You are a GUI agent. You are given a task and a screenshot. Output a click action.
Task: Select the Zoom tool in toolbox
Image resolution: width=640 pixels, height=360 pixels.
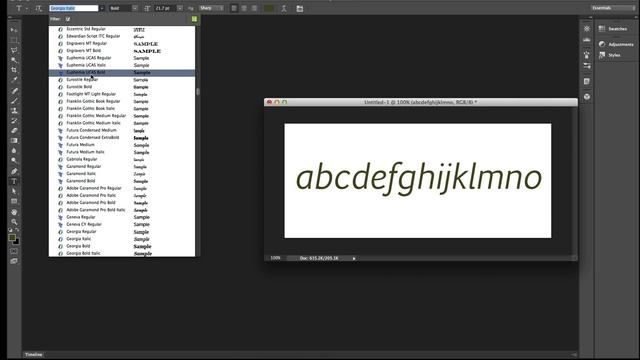coord(14,222)
